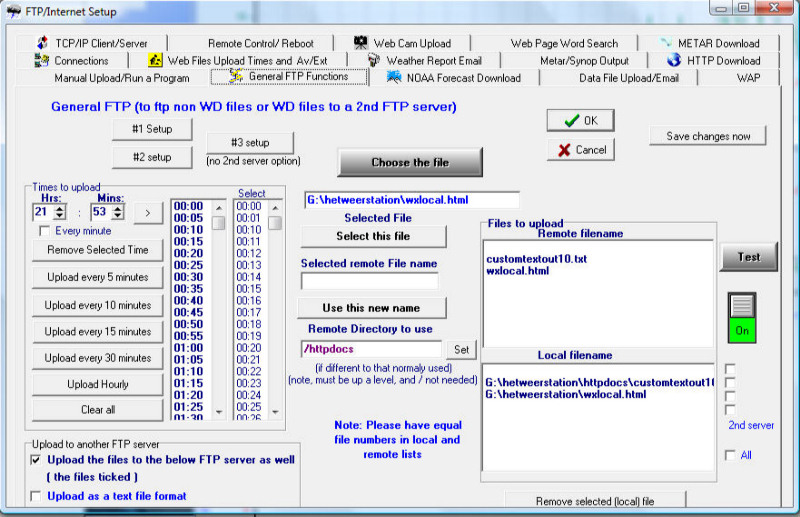Check Upload as a text file format

(x=37, y=496)
